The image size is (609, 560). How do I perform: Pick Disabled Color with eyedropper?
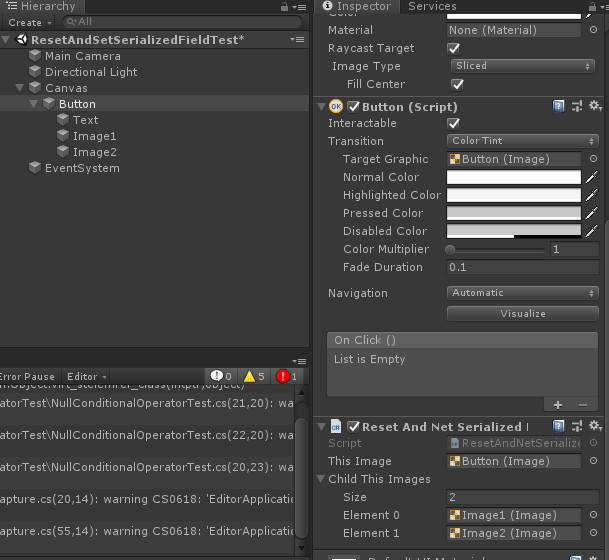pos(592,231)
